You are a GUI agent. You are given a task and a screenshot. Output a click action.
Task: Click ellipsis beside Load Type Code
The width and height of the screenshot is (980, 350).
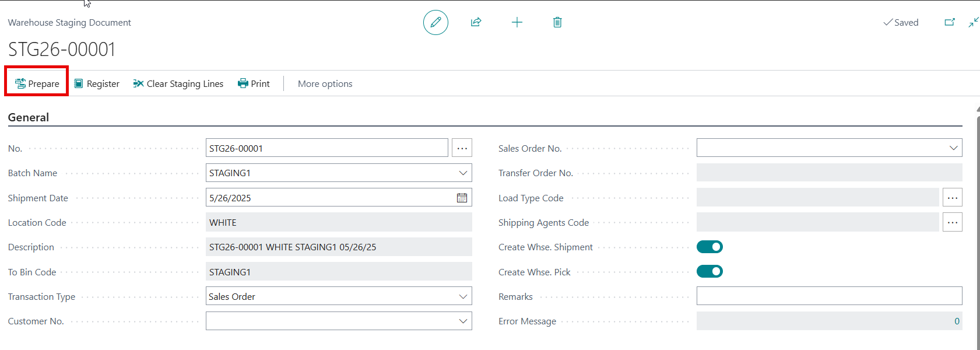[952, 198]
